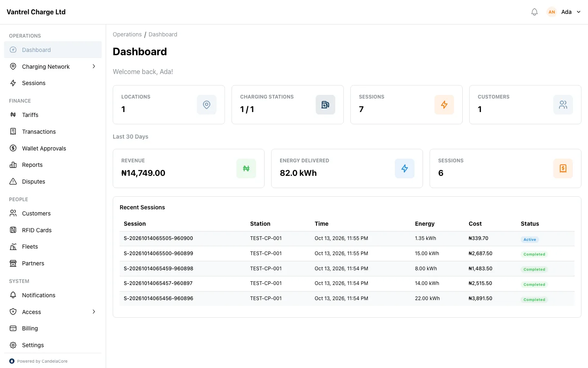Screen dimensions: 588x368
Task: Open the notifications bell in the header
Action: click(x=535, y=12)
